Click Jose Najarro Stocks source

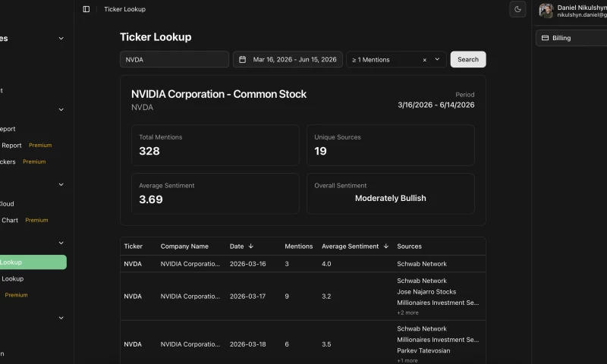(426, 292)
